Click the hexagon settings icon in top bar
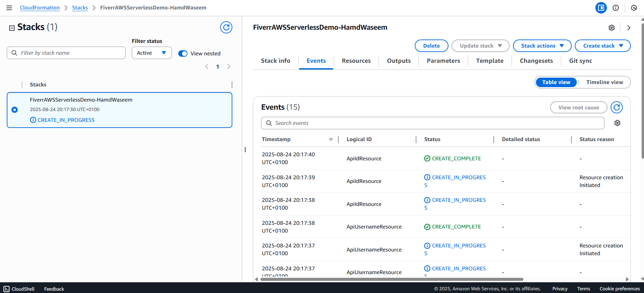 click(634, 8)
